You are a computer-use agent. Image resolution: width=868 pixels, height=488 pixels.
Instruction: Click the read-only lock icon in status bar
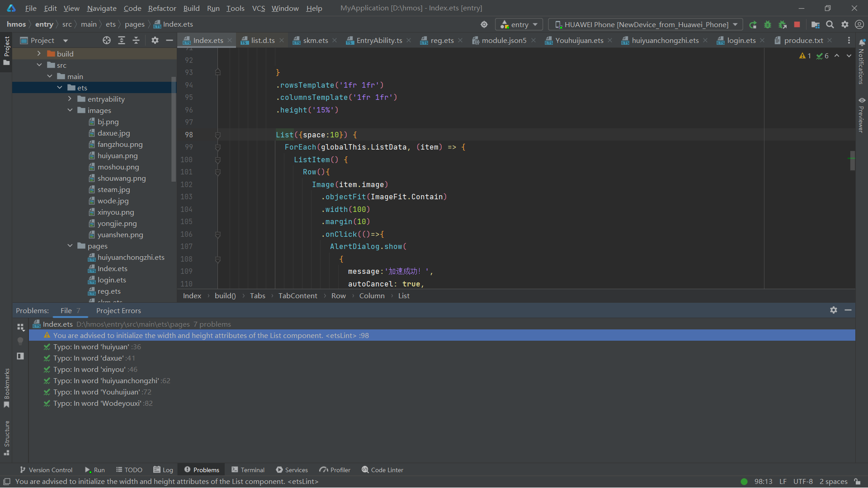(858, 482)
